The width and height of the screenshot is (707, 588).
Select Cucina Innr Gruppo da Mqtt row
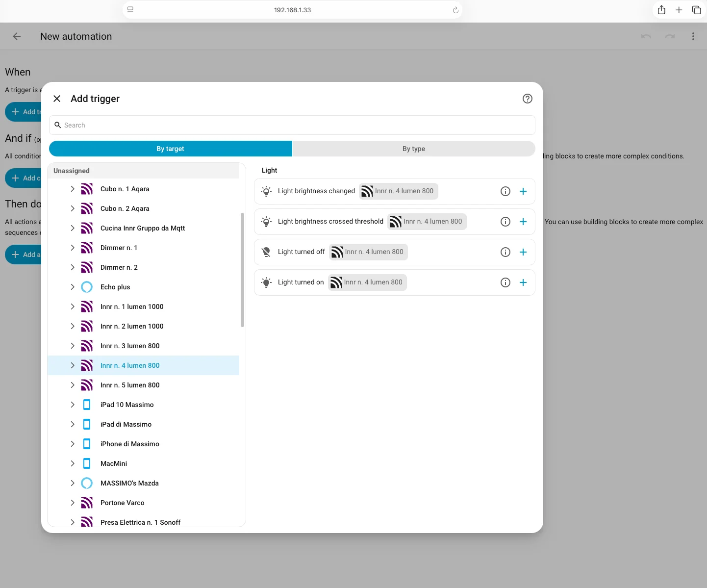tap(143, 228)
